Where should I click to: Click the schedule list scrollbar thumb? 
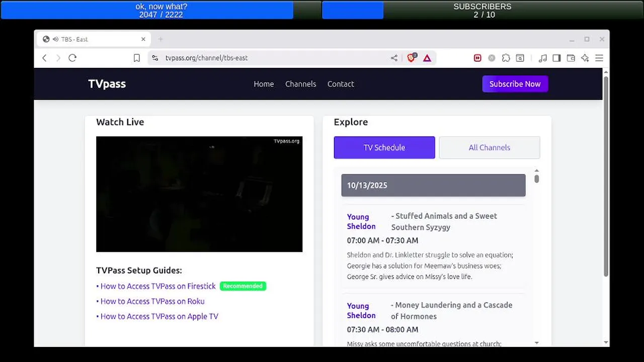tap(536, 178)
